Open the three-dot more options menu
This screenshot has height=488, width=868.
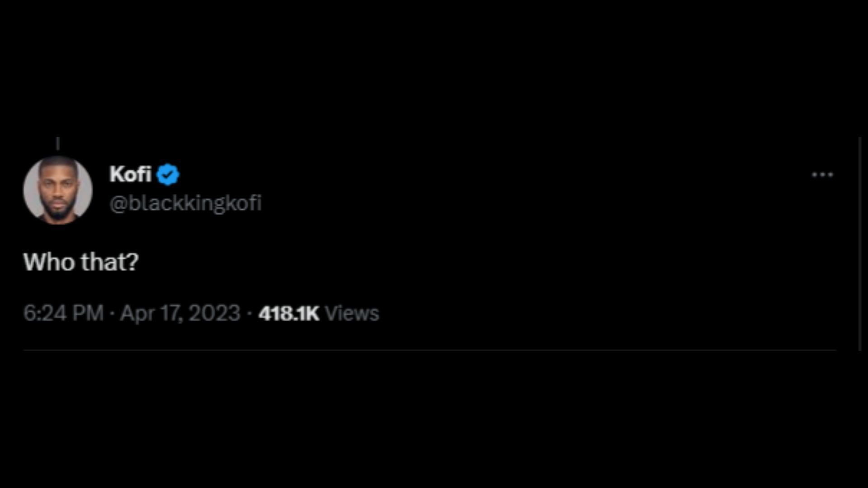click(822, 174)
